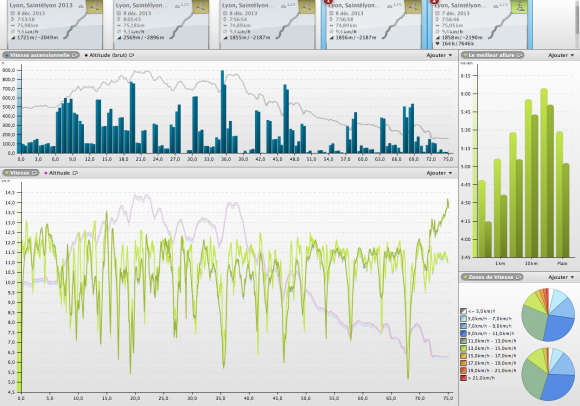This screenshot has height=406, width=580.
Task: Toggle the Le meilleur allure pill
Action: coord(492,55)
